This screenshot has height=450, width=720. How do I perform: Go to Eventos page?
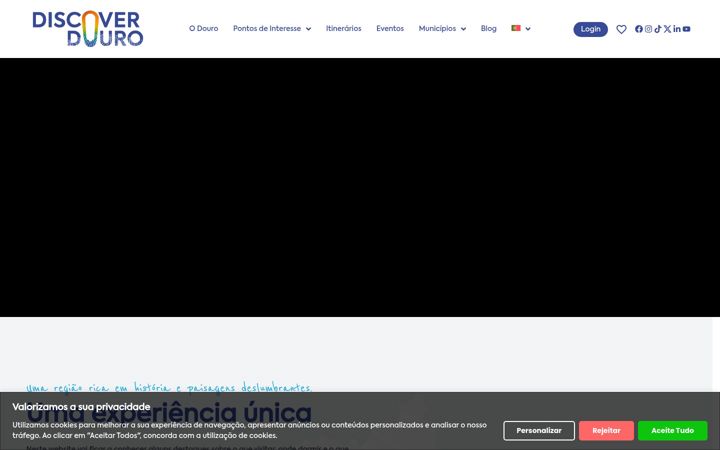click(390, 28)
